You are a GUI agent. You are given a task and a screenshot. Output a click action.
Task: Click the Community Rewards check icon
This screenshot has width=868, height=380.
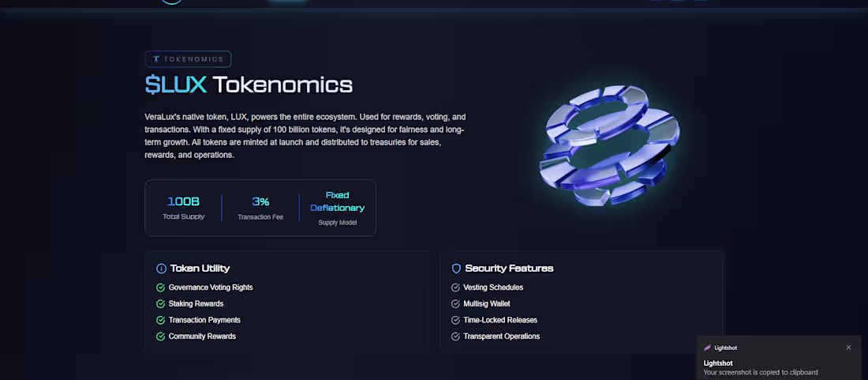161,337
